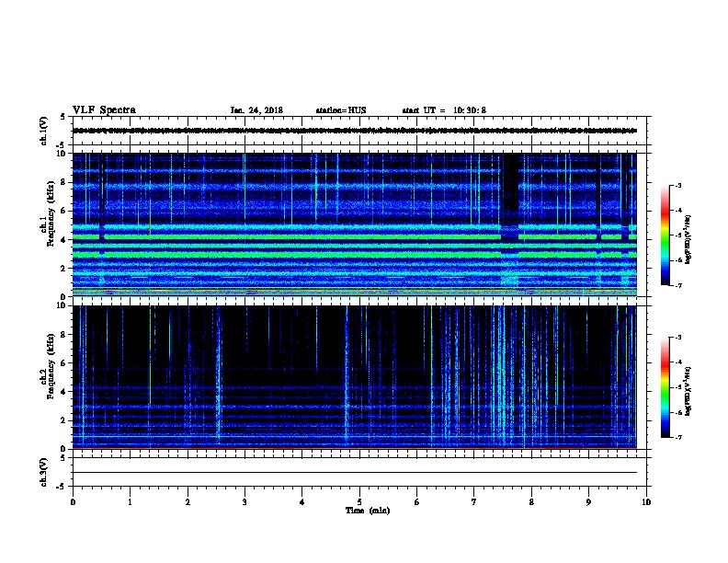This screenshot has height=563, width=728.
Task: Click time axis tick label "1" under ch.3 panel
Action: click(x=130, y=502)
